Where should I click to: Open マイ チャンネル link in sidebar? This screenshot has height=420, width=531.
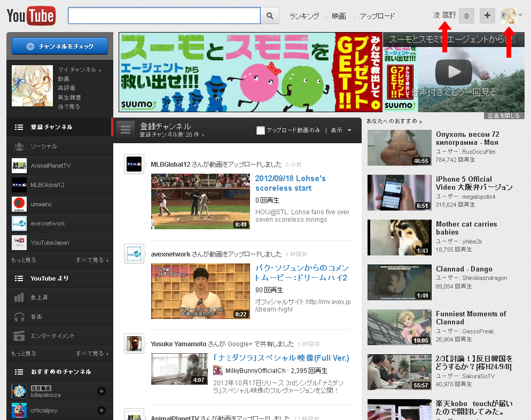click(80, 70)
